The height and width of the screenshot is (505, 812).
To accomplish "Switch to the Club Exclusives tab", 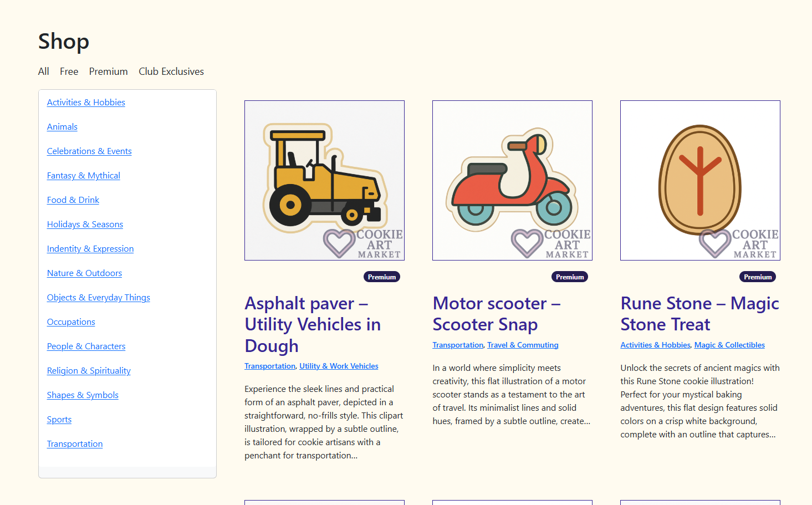I will point(171,72).
